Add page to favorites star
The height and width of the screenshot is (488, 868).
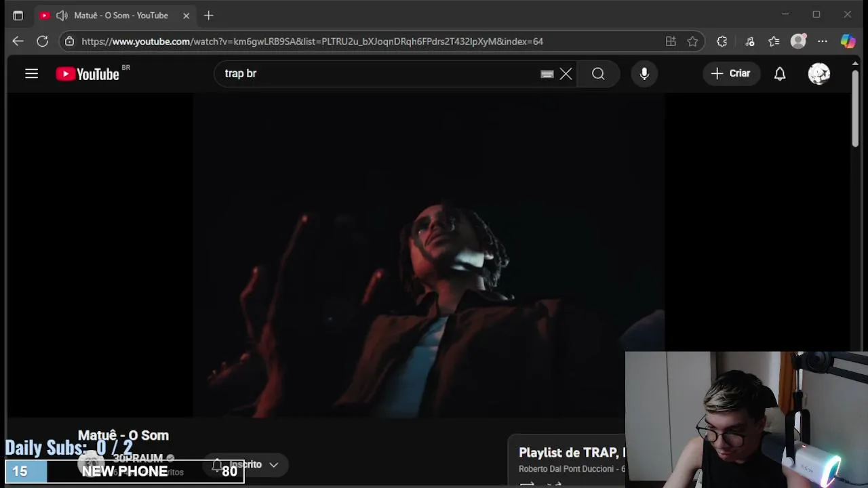coord(692,41)
